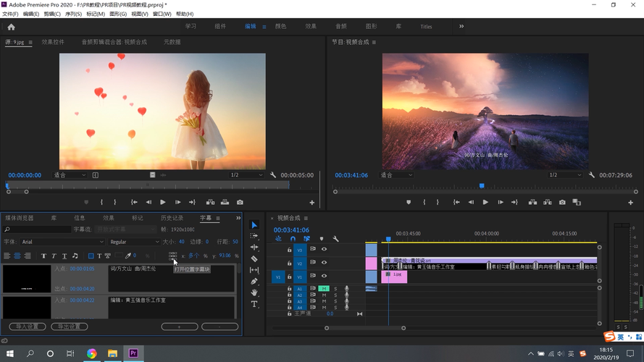Add caption with plus button
This screenshot has width=644, height=362.
tap(180, 327)
